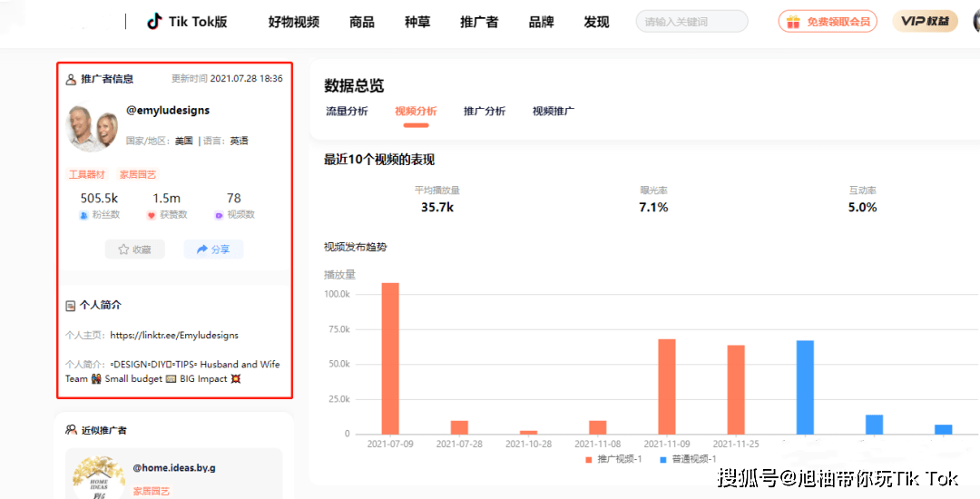Viewport: 980px width, 499px height.
Task: Click the TikTok logo icon
Action: [154, 22]
